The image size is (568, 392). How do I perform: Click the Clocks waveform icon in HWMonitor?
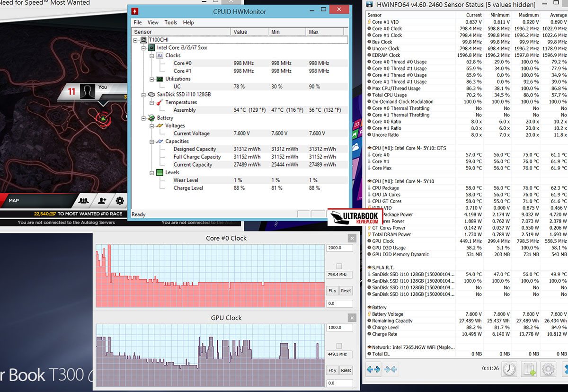click(x=160, y=55)
